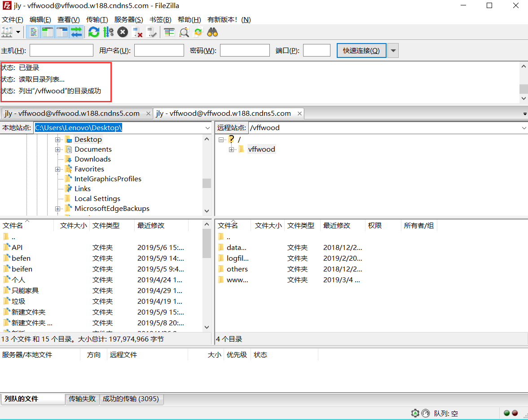Click the speed limits gauge status icon
Screen dimensions: 528x420
(426, 413)
